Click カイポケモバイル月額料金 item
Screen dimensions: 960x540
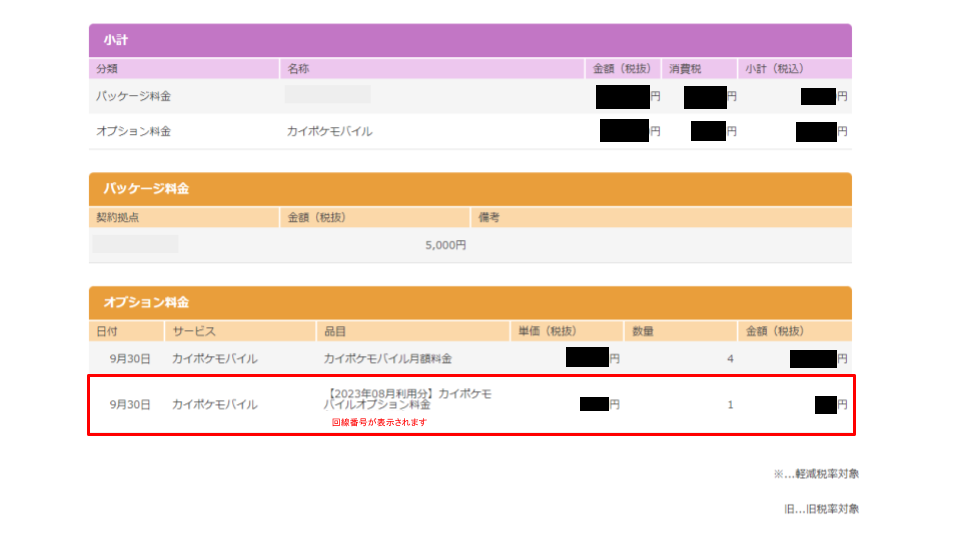click(388, 359)
